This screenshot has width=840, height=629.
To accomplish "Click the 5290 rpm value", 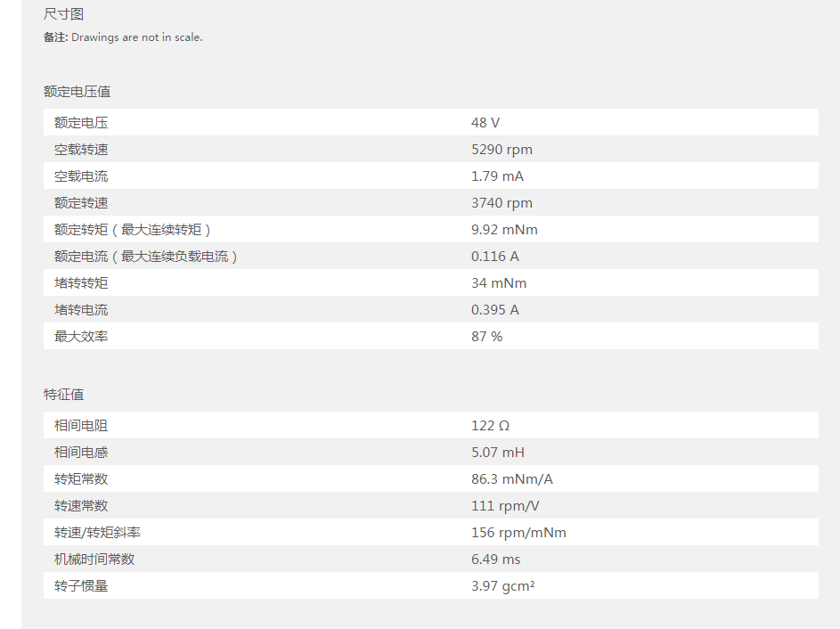I will point(502,150).
